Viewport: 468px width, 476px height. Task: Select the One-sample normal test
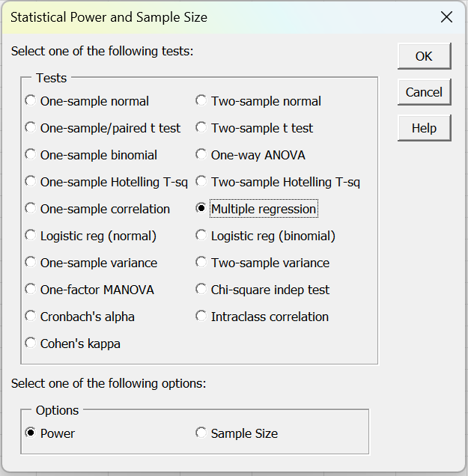[x=31, y=101]
